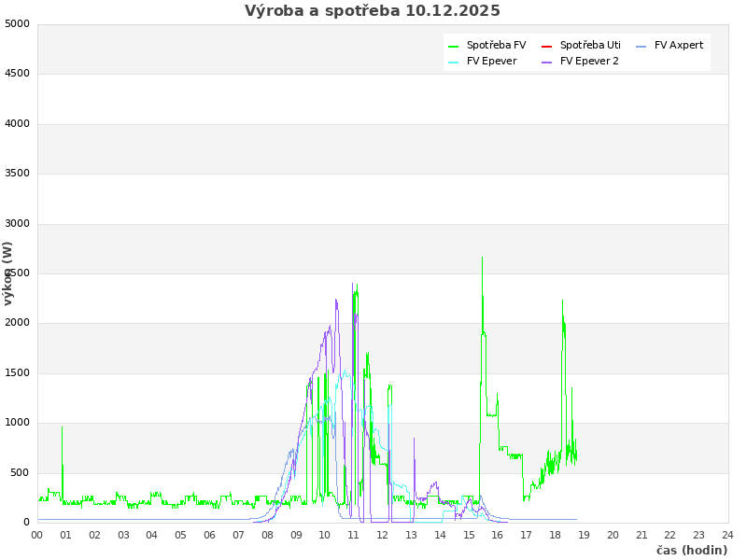
Task: Click the 3000 tick on the y-axis
Action: pos(17,223)
